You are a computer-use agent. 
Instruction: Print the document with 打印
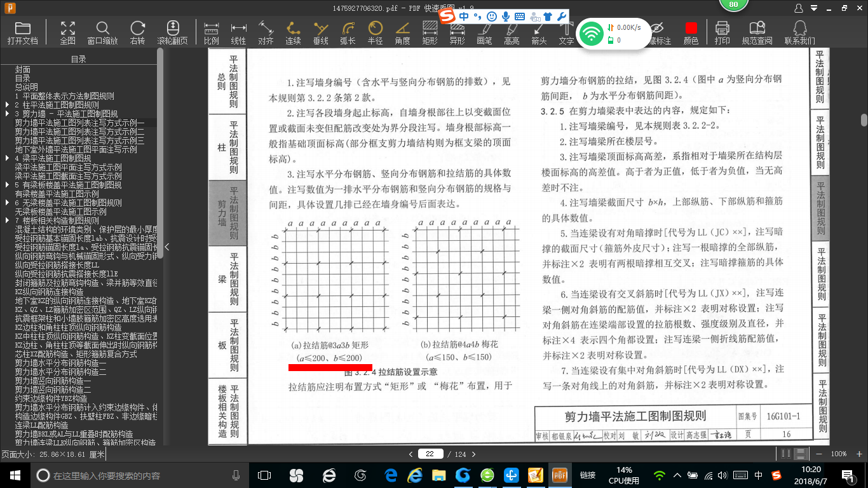pos(722,32)
